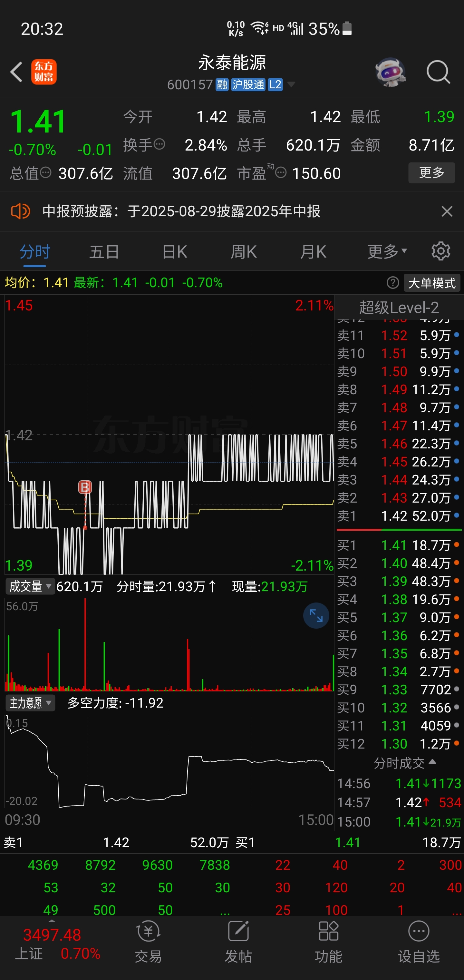Tap the 沪股通 badge
Screen dimensions: 464x980
tap(248, 84)
